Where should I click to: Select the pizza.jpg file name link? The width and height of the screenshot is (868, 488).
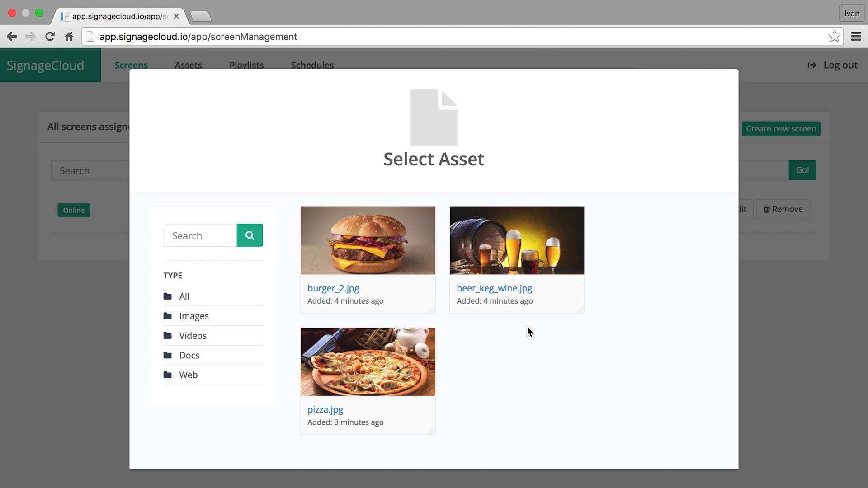325,410
